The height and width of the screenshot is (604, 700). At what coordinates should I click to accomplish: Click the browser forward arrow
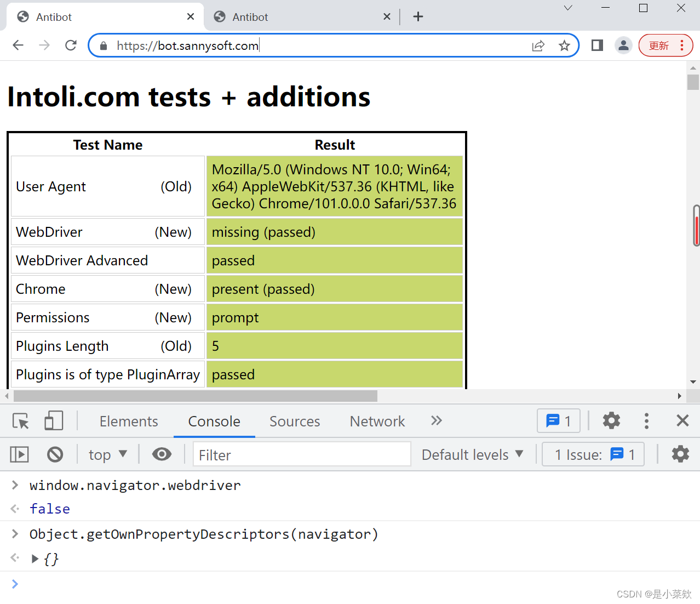click(x=44, y=45)
